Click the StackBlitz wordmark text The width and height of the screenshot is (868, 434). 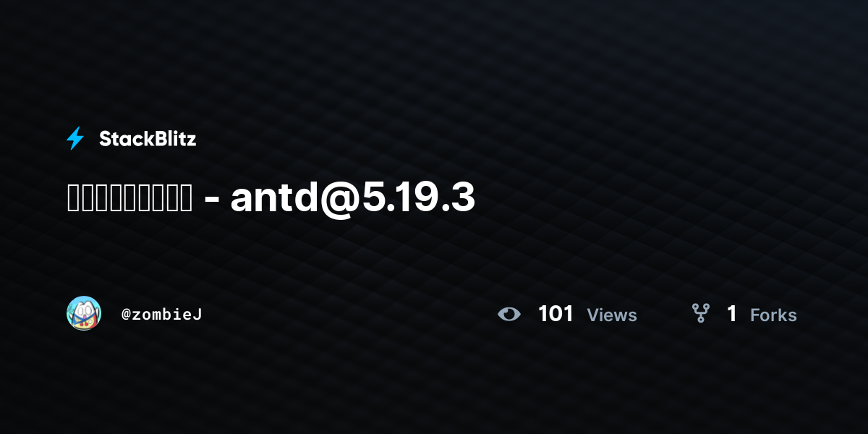148,138
